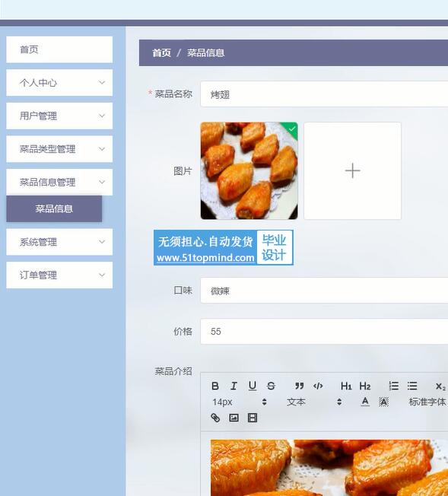Insert a video into the editor

point(253,418)
